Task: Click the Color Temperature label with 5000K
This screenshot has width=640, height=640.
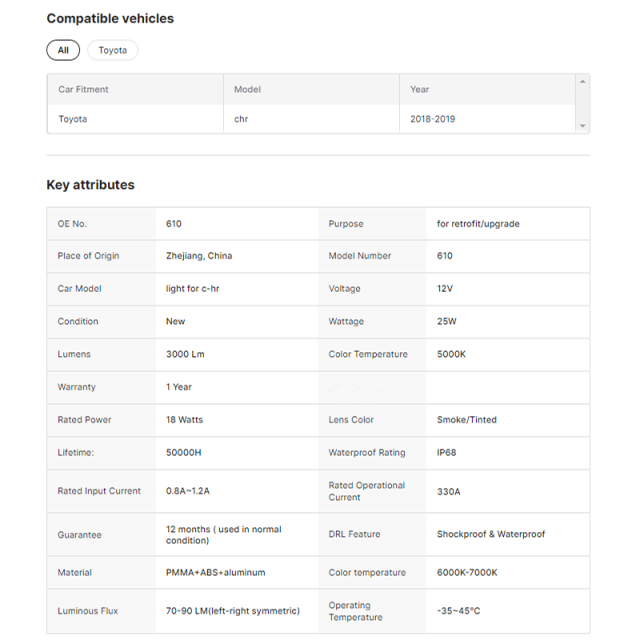Action: pyautogui.click(x=368, y=354)
